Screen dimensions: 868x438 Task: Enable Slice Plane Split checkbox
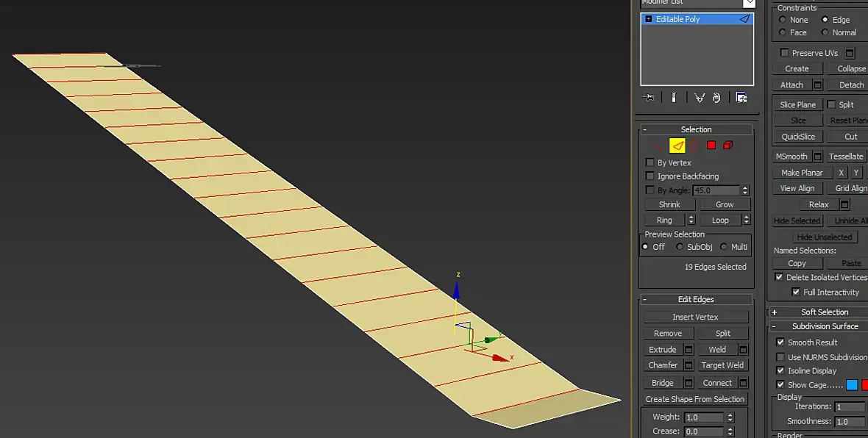[x=831, y=104]
